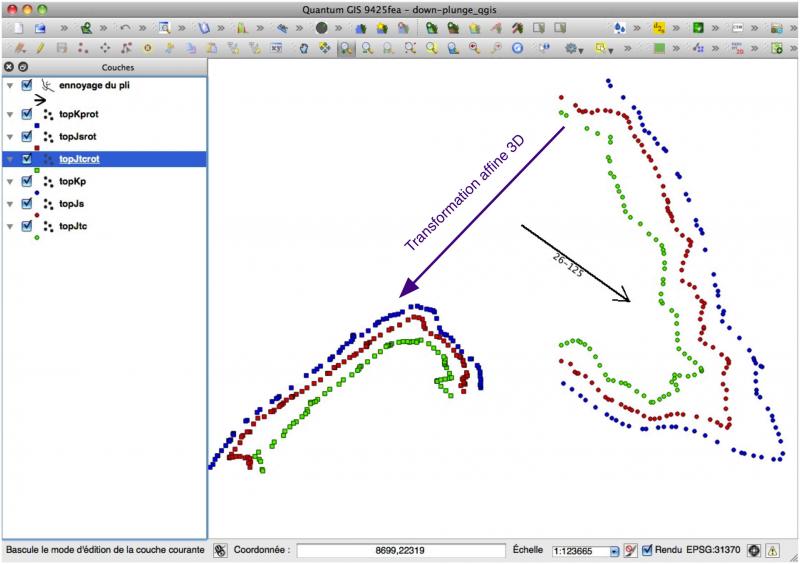Hide the topJs layer via checkbox

click(27, 203)
